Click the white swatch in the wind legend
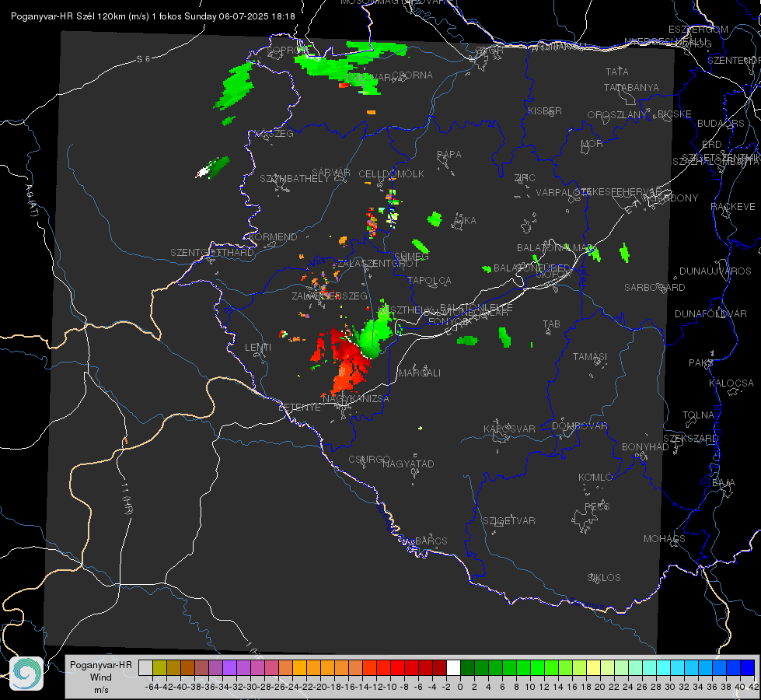This screenshot has width=761, height=700. tap(453, 667)
